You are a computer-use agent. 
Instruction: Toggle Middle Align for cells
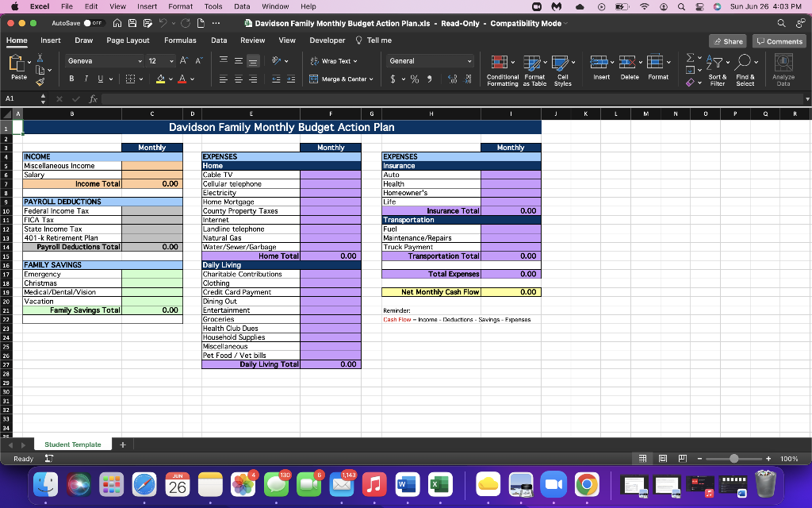click(x=238, y=60)
